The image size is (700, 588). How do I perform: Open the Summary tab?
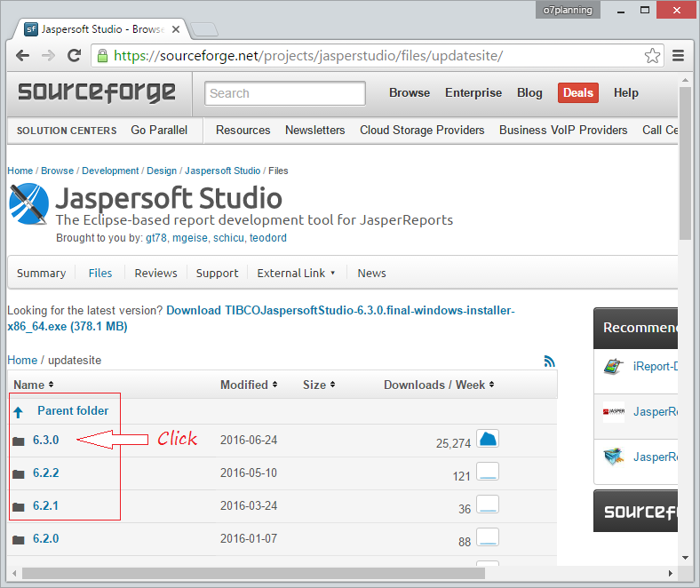[x=41, y=274]
